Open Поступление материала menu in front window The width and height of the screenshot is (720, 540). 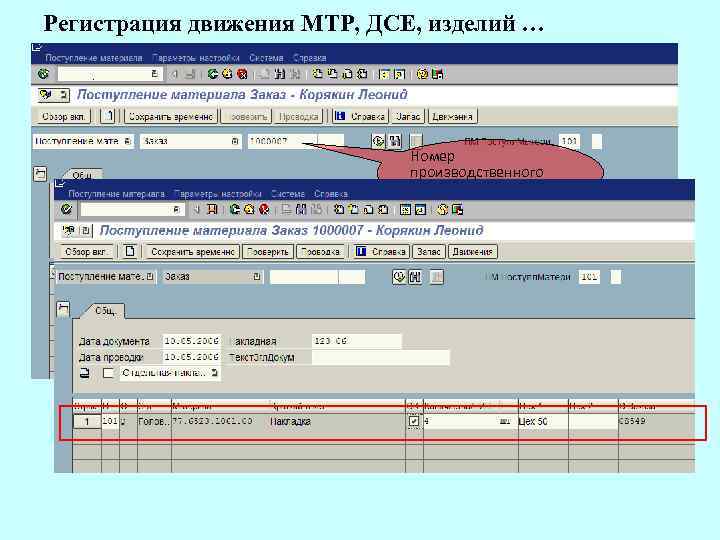point(116,194)
